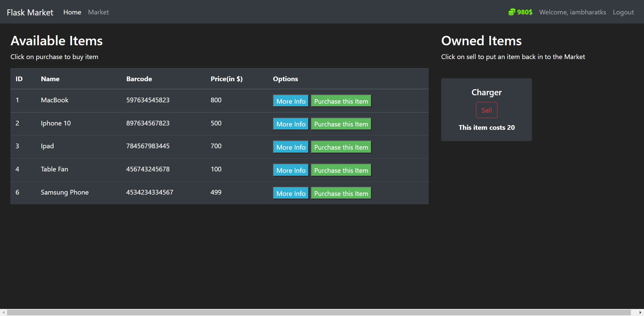
Task: Purchase the Table Fan item
Action: [341, 170]
